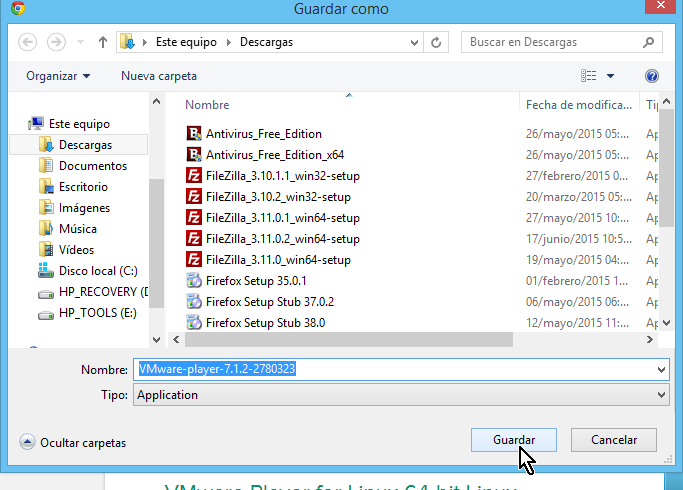Refresh the Descargas folder view
The image size is (683, 490).
[436, 42]
